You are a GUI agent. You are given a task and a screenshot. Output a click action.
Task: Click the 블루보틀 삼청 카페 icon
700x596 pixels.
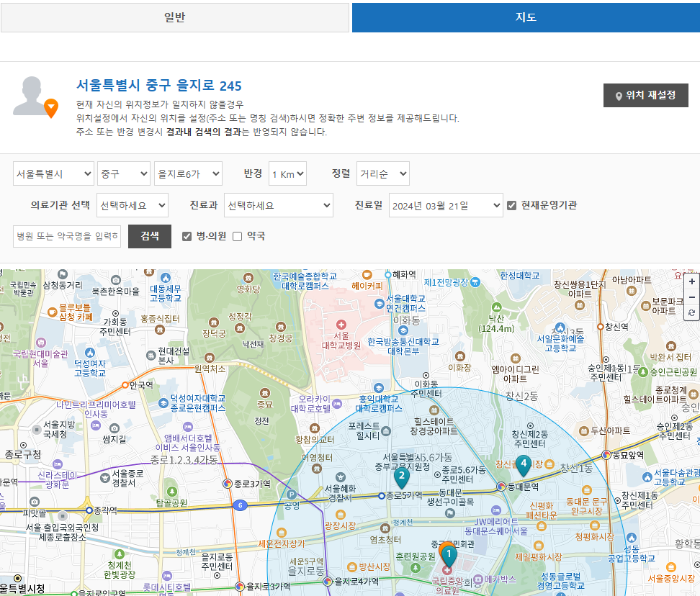click(53, 312)
